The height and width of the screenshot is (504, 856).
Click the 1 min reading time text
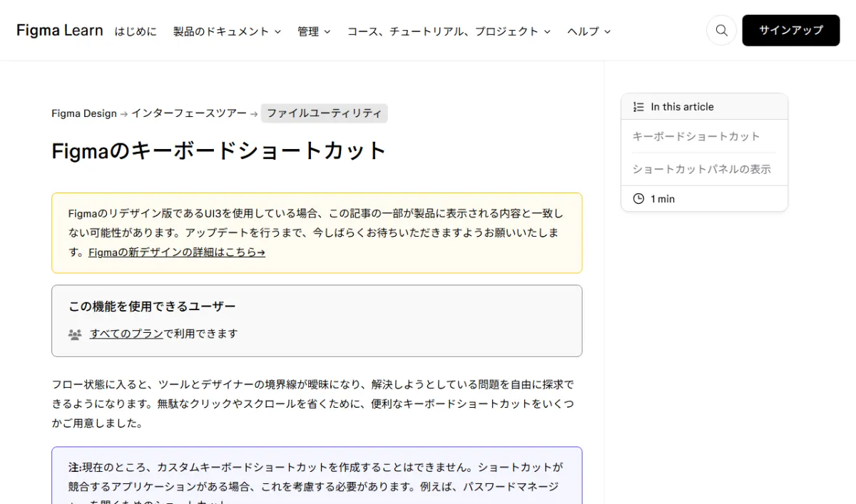663,199
